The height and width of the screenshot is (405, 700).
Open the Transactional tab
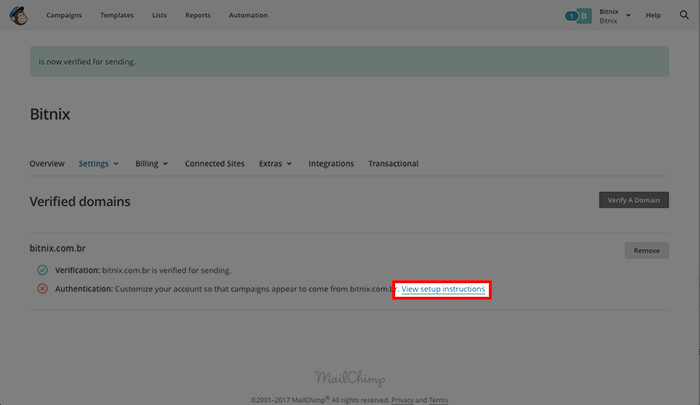click(x=393, y=163)
